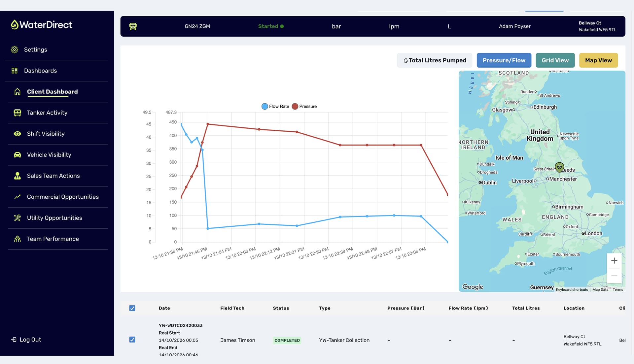
Task: Toggle the select-all checkbox in the table header
Action: [132, 308]
